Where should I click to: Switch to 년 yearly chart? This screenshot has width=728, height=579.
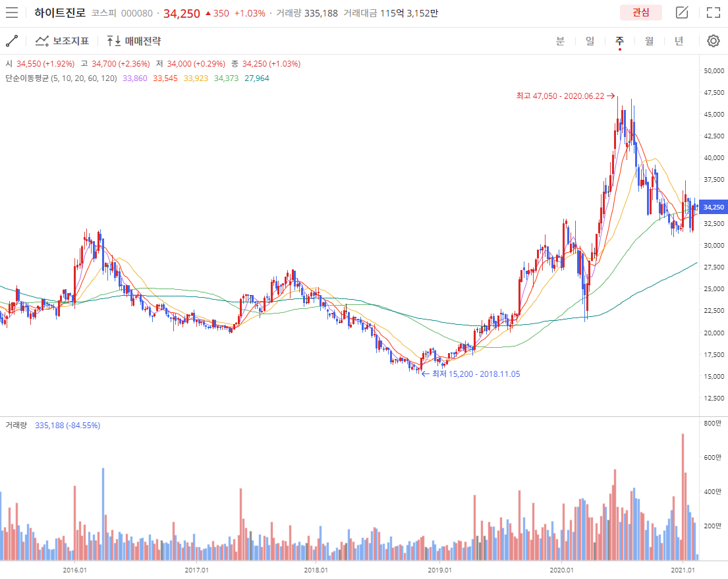point(679,41)
